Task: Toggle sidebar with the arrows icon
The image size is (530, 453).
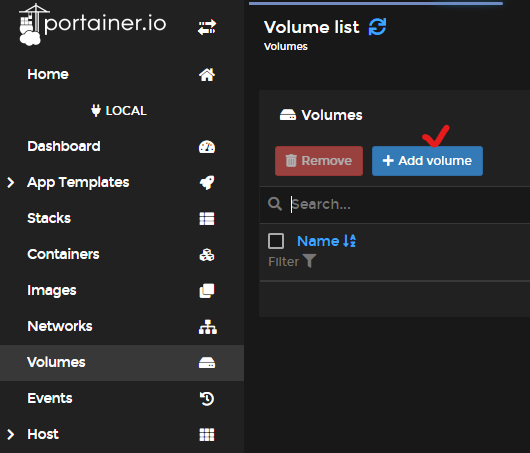Action: point(207,27)
